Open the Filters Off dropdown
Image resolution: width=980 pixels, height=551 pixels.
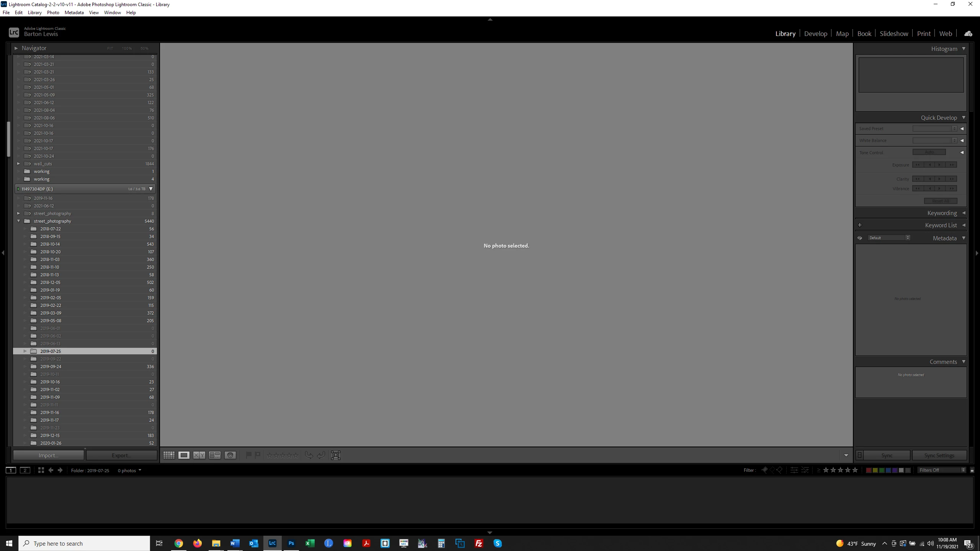[x=942, y=470]
